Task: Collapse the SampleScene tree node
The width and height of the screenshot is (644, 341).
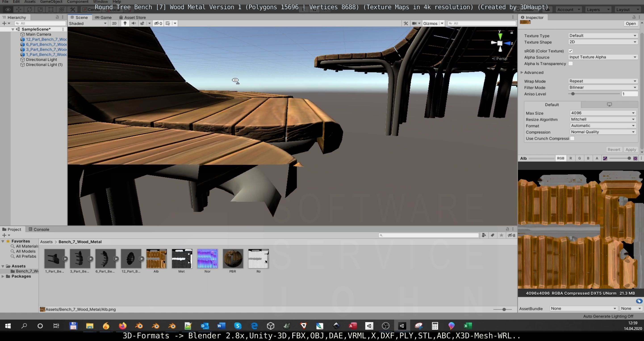Action: 13,29
